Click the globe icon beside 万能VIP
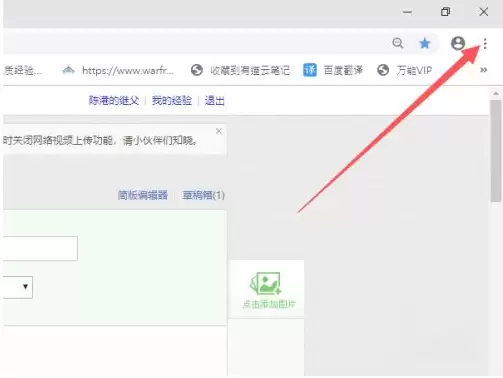Screen dimensions: 503x378 (x=383, y=70)
